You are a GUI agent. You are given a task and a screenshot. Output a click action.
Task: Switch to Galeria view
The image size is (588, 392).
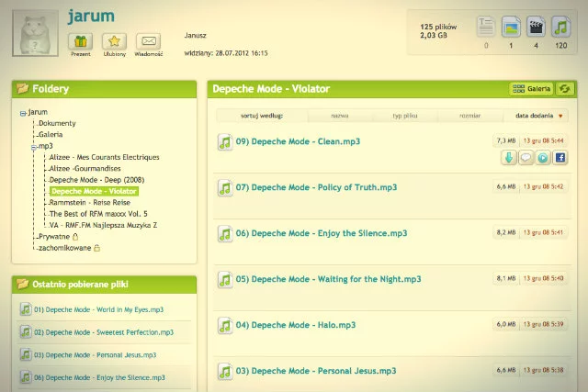click(x=531, y=89)
